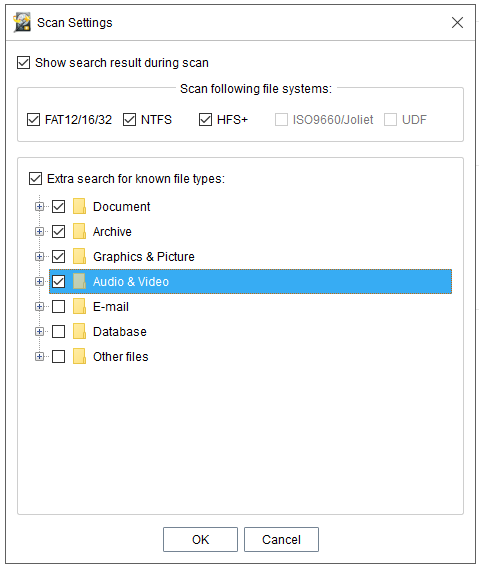This screenshot has height=566, width=479.
Task: Select the Database tree item label
Action: [x=120, y=331]
